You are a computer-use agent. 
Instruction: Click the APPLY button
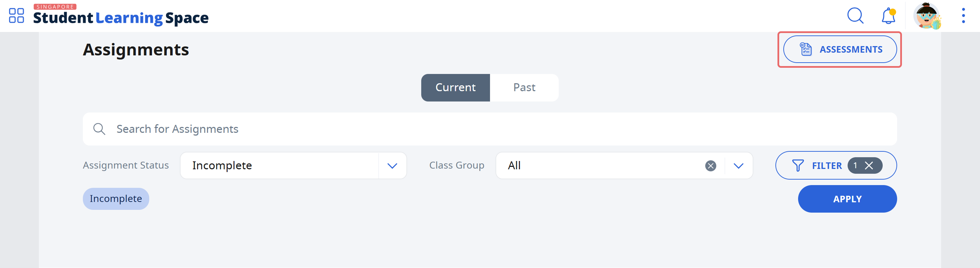pos(847,199)
